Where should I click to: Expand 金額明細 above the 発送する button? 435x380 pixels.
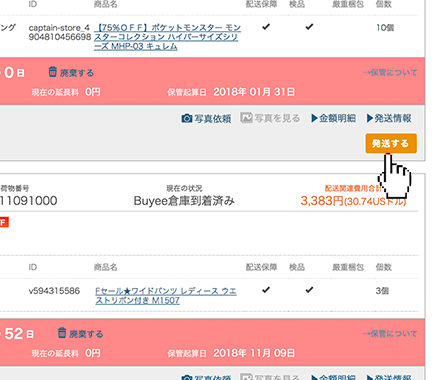tap(333, 118)
